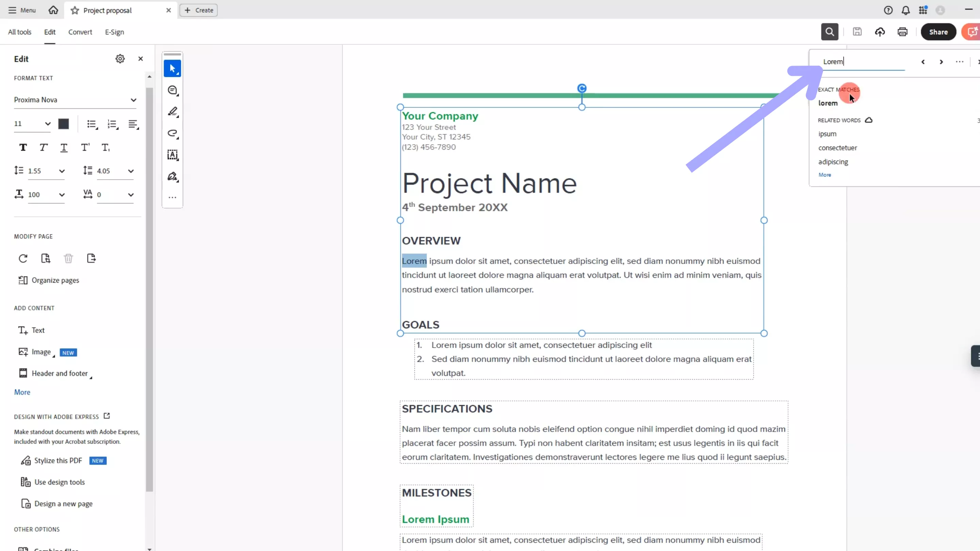Close the Project proposal tab
The height and width of the screenshot is (551, 980).
[x=168, y=10]
